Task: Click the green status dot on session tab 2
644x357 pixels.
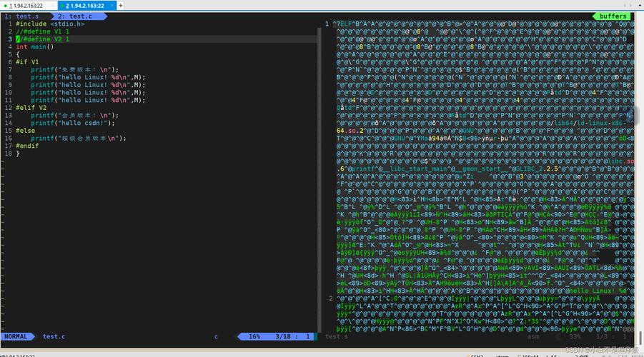Action: click(61, 6)
